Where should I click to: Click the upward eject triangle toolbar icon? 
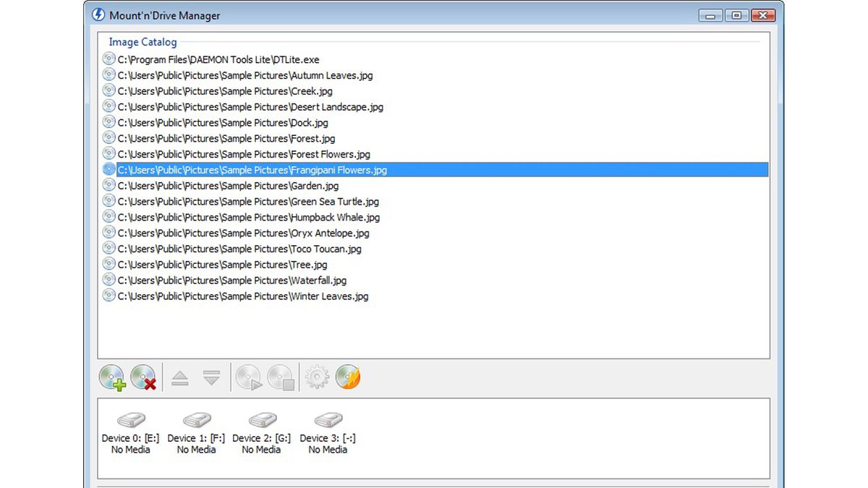pyautogui.click(x=180, y=377)
